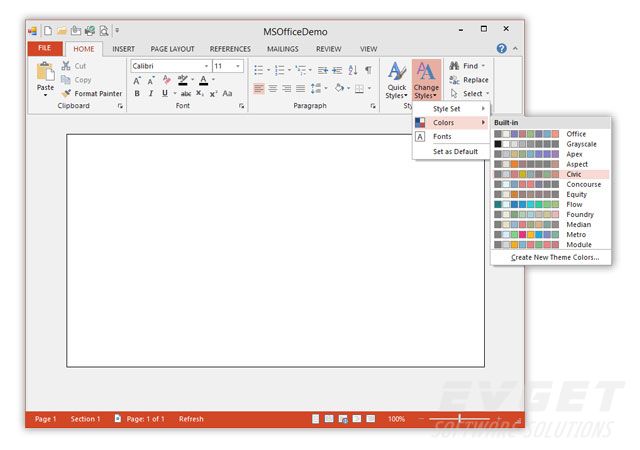Click the zoom slider in status bar
This screenshot has width=640, height=450.
pyautogui.click(x=459, y=419)
